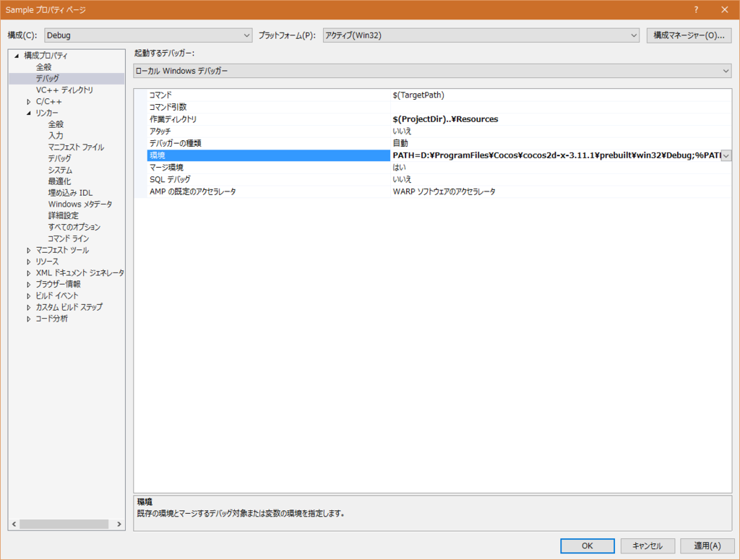The height and width of the screenshot is (560, 740).
Task: Select 入力 under リンカー
Action: tap(56, 135)
